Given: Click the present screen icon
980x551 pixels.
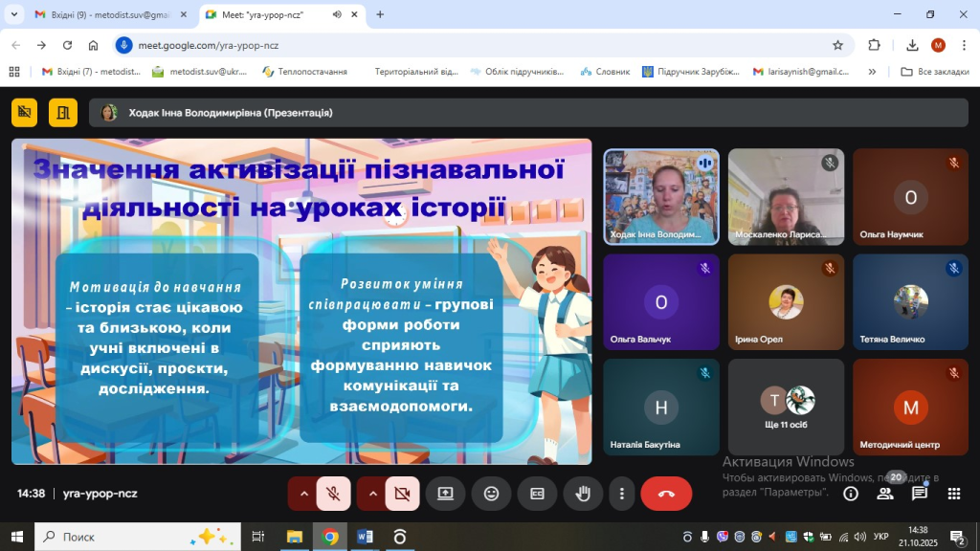Looking at the screenshot, I should [x=445, y=494].
